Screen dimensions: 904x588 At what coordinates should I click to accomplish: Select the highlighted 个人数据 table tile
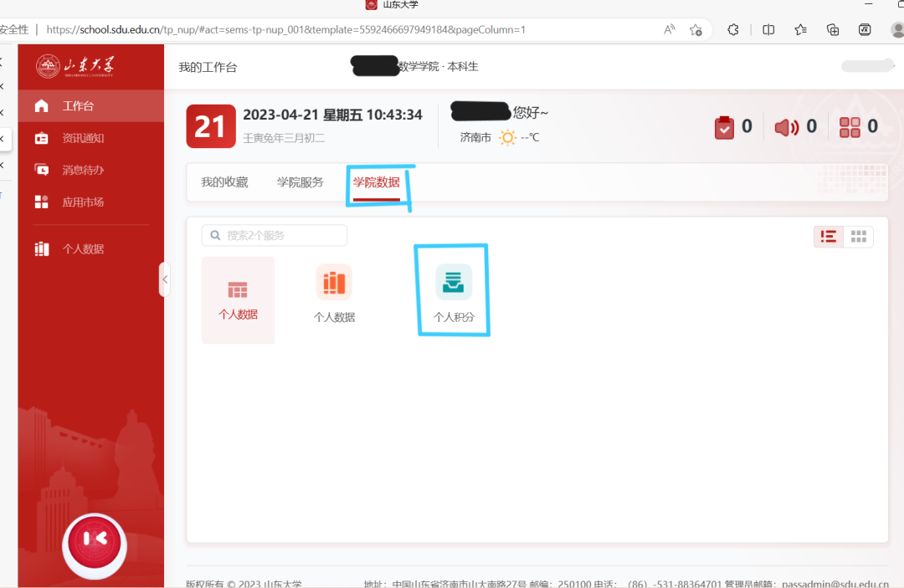pyautogui.click(x=238, y=299)
